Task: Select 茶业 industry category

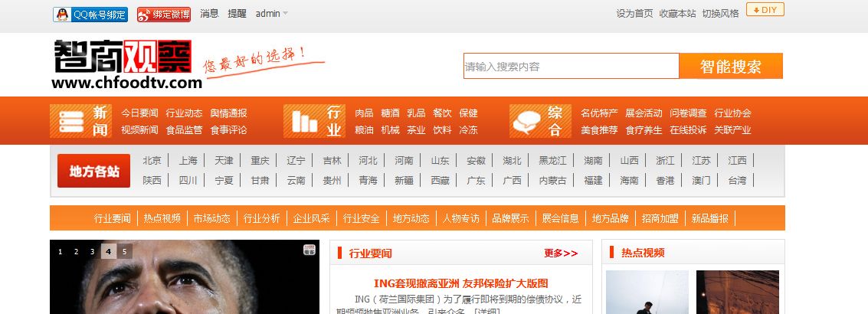Action: click(x=416, y=130)
